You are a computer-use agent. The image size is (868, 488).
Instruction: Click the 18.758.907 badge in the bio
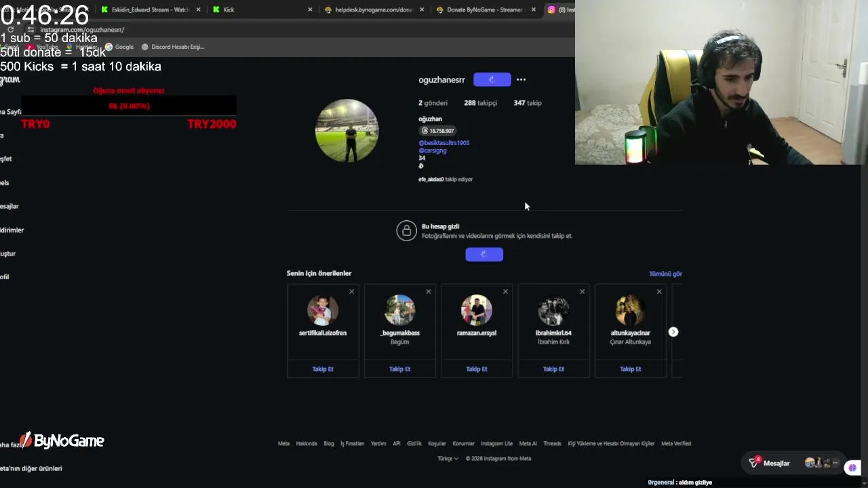[437, 131]
